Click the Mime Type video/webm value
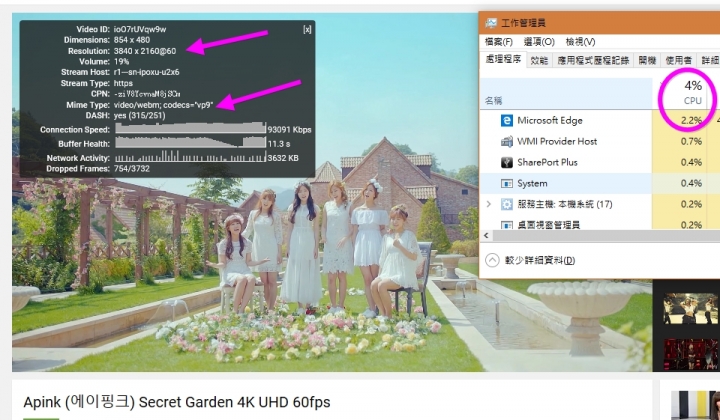This screenshot has height=420, width=720. click(163, 105)
